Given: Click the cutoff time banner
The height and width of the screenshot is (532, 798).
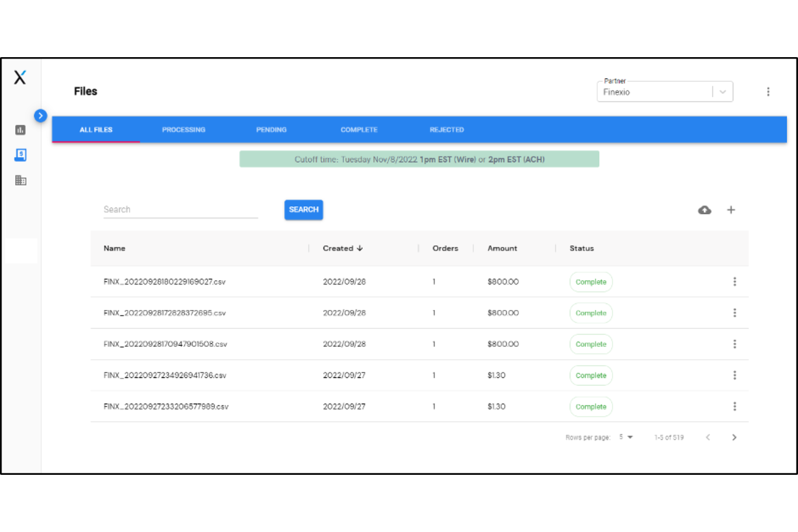Looking at the screenshot, I should pos(419,159).
